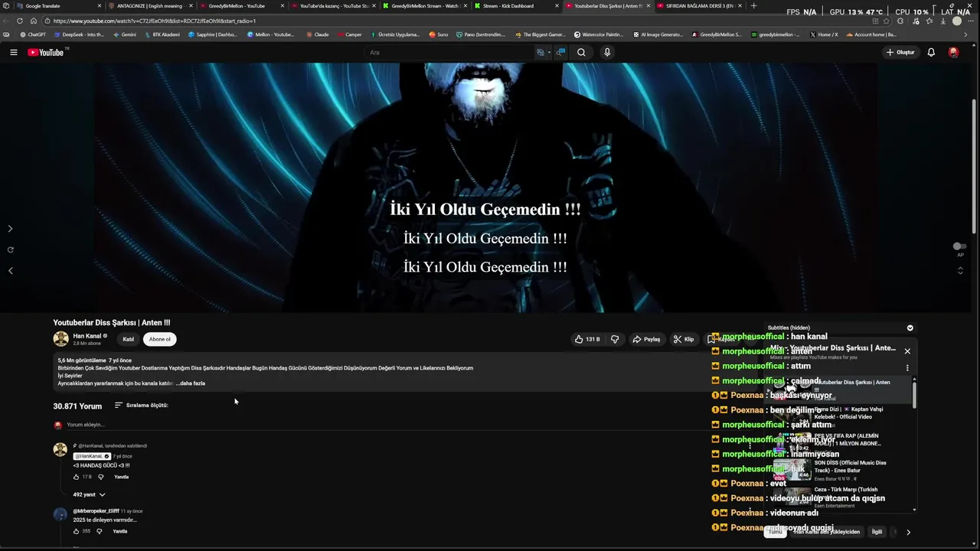The height and width of the screenshot is (551, 980).
Task: Open Han Kanal channel avatar
Action: click(60, 339)
